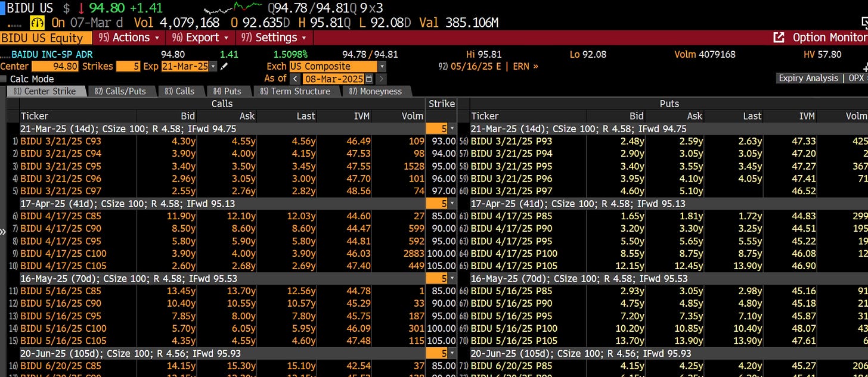The width and height of the screenshot is (868, 377).
Task: Go to previous As of date arrow
Action: tap(295, 79)
